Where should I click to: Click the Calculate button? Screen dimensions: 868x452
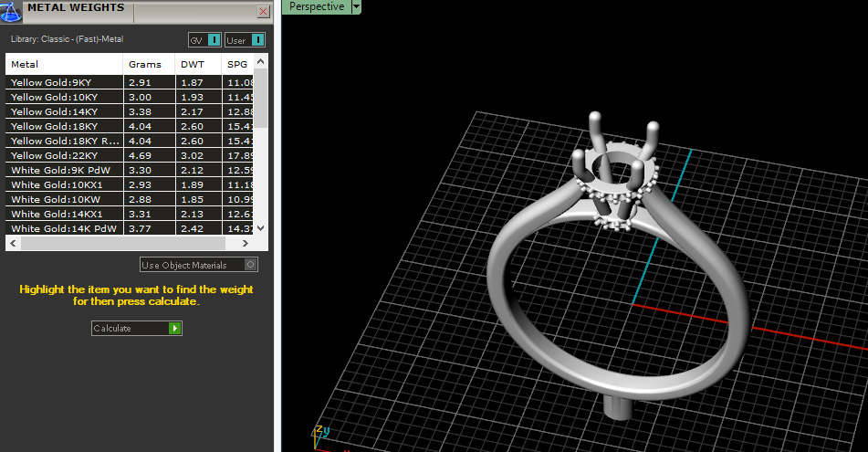tap(137, 328)
